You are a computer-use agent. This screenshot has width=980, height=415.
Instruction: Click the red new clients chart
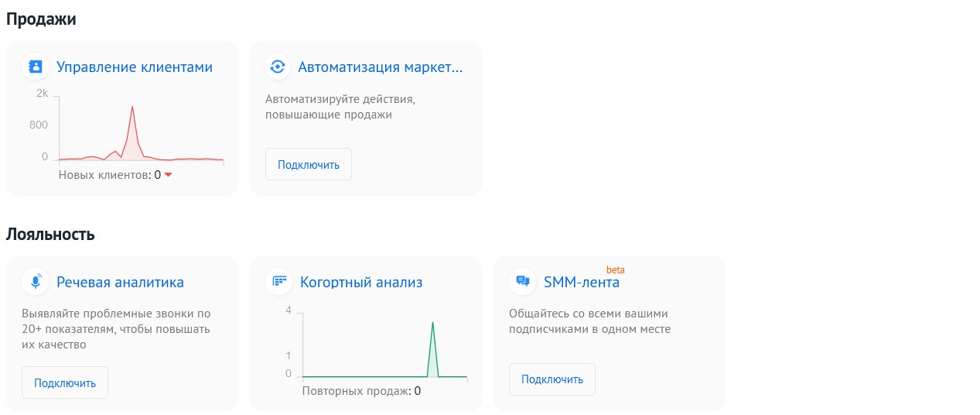(141, 128)
